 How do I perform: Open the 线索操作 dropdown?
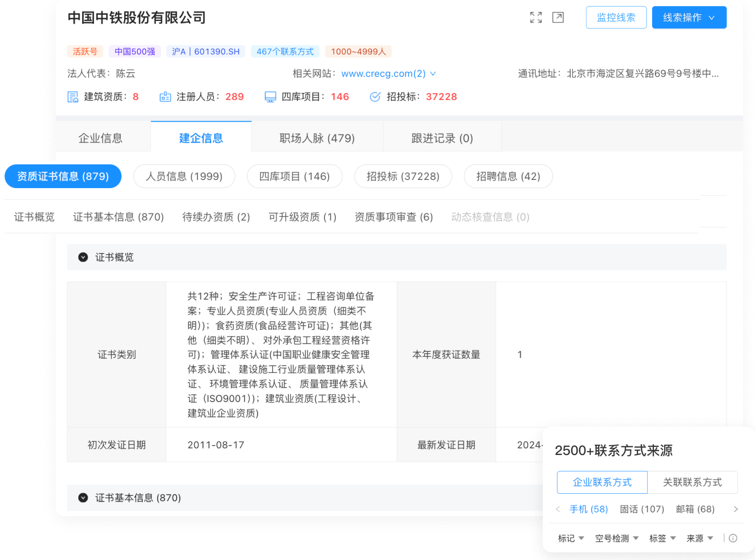point(689,17)
